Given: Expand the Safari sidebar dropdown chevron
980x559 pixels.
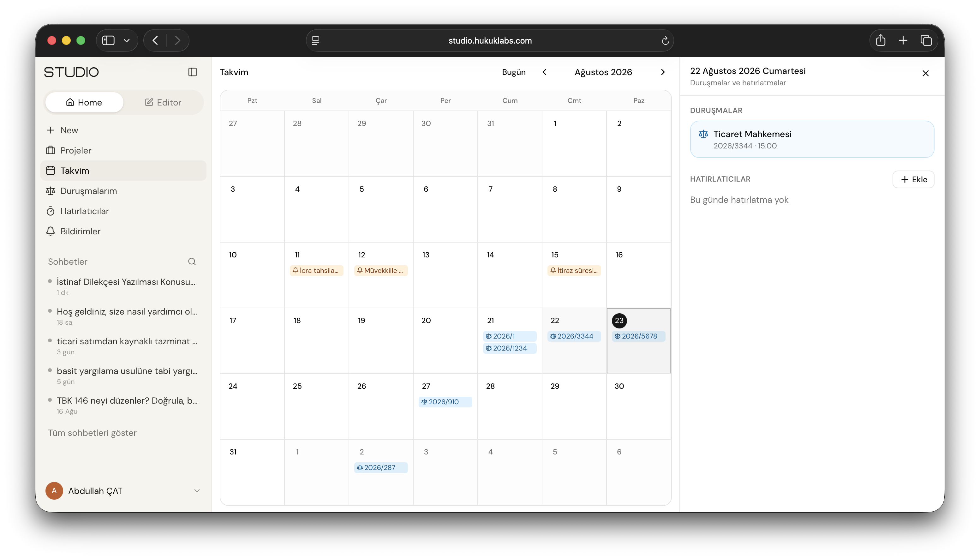Looking at the screenshot, I should pyautogui.click(x=127, y=40).
